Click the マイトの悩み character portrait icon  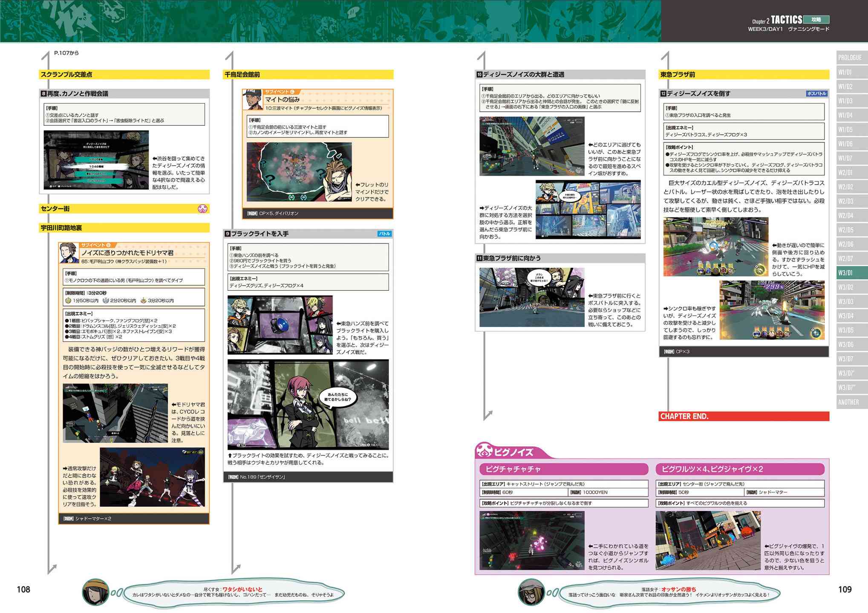[x=252, y=99]
